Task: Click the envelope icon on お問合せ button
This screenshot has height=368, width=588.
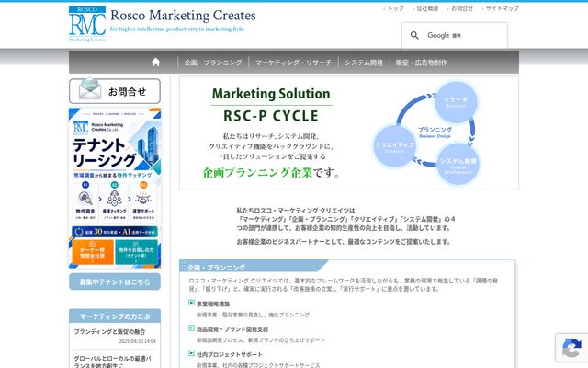Action: pos(90,89)
